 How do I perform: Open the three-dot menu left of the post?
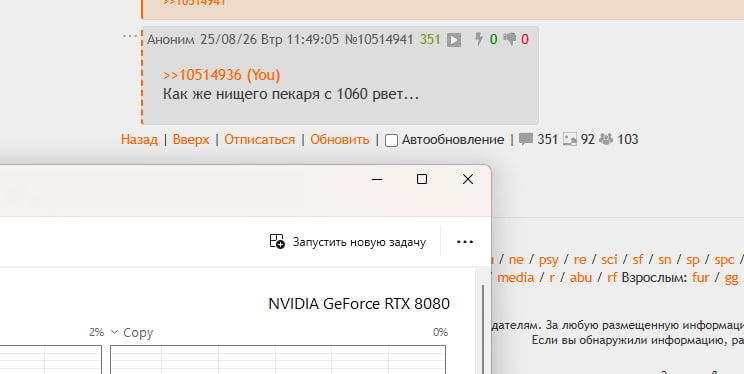coord(130,36)
